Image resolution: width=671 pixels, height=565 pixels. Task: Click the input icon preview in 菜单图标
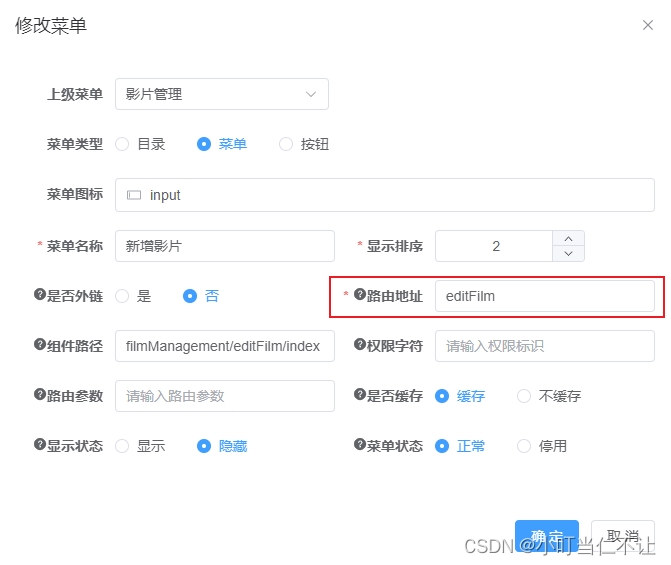(134, 195)
